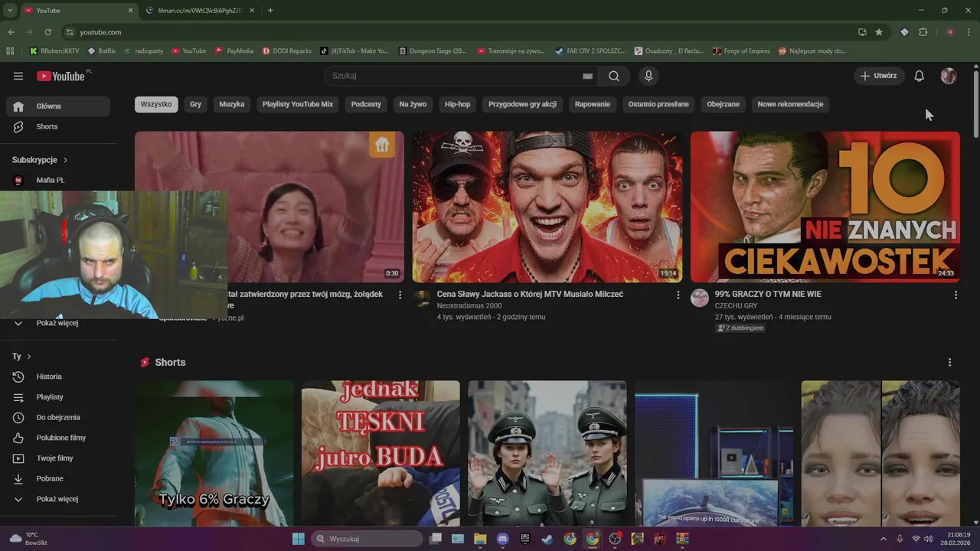
Task: Select the Hip-hop filter chip
Action: click(x=458, y=104)
